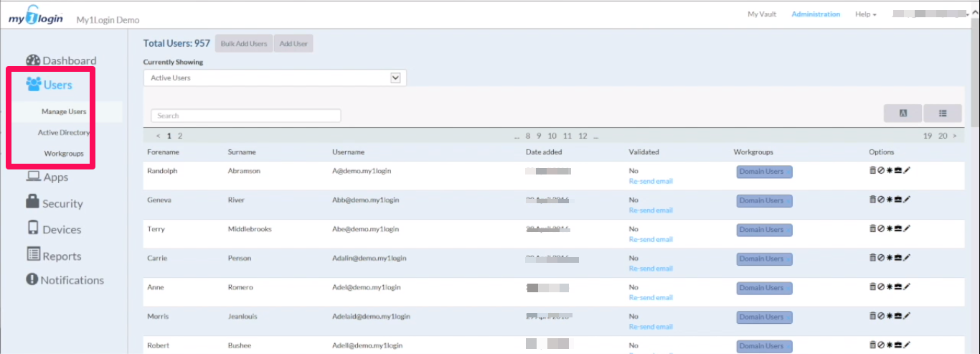Select Workgroups submenu item
The height and width of the screenshot is (354, 980).
[64, 154]
